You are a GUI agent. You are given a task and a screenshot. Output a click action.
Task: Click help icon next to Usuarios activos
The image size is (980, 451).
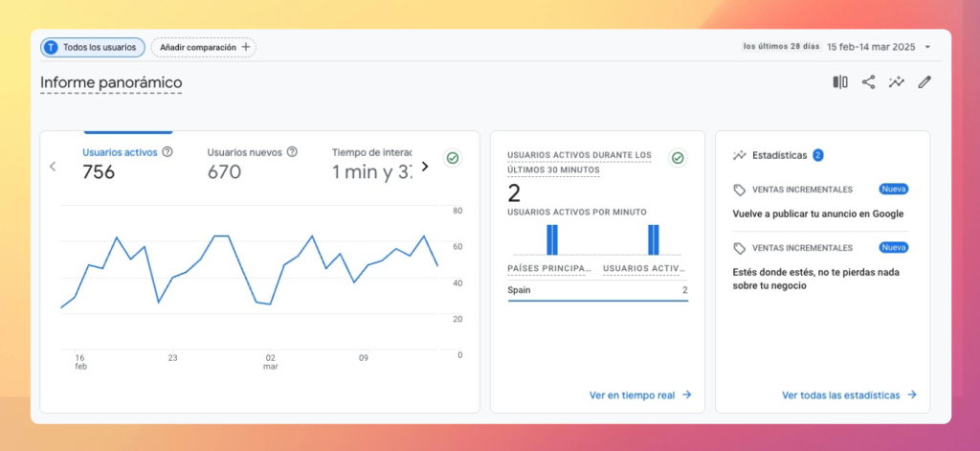[167, 151]
